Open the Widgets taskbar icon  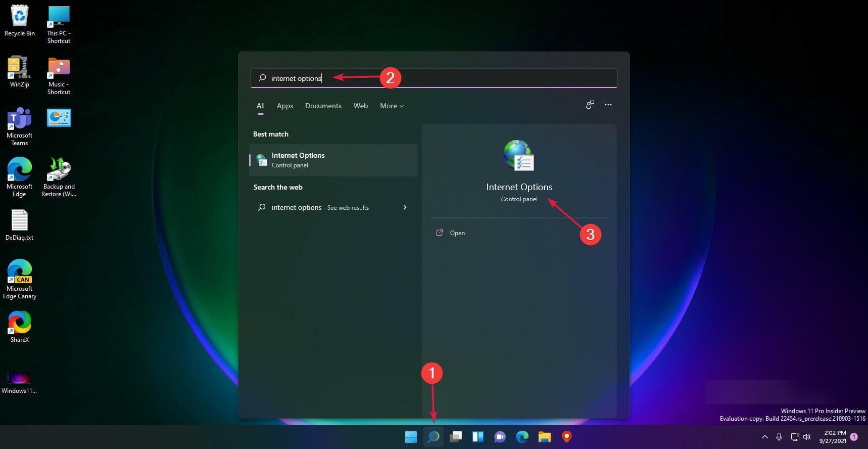coord(478,437)
